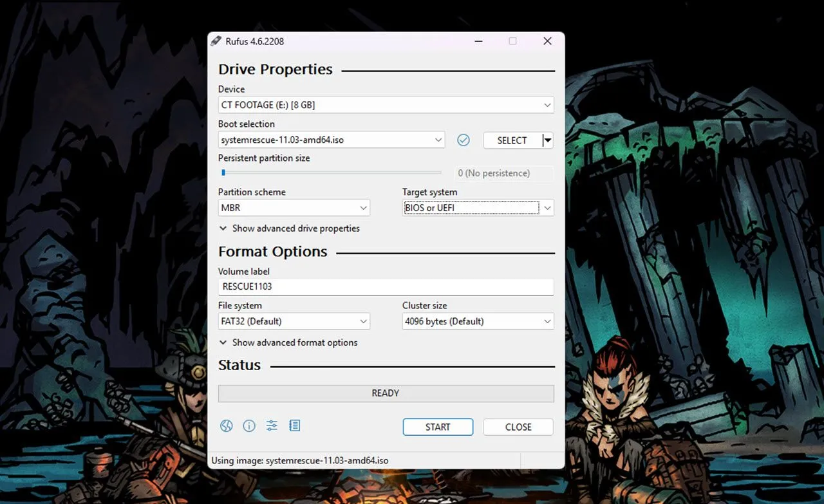Click the Volume label field RESCUE1103

(386, 286)
